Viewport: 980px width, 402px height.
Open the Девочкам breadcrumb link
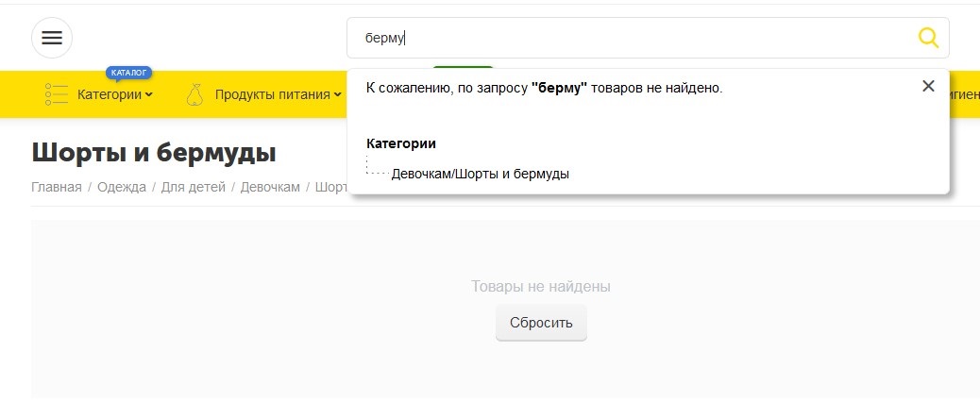click(x=270, y=187)
